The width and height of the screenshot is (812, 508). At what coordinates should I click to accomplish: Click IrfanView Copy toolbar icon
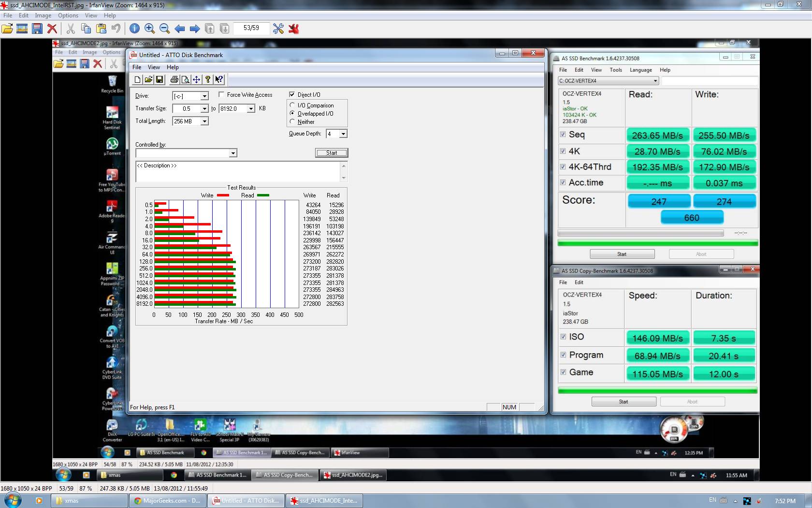coord(86,29)
